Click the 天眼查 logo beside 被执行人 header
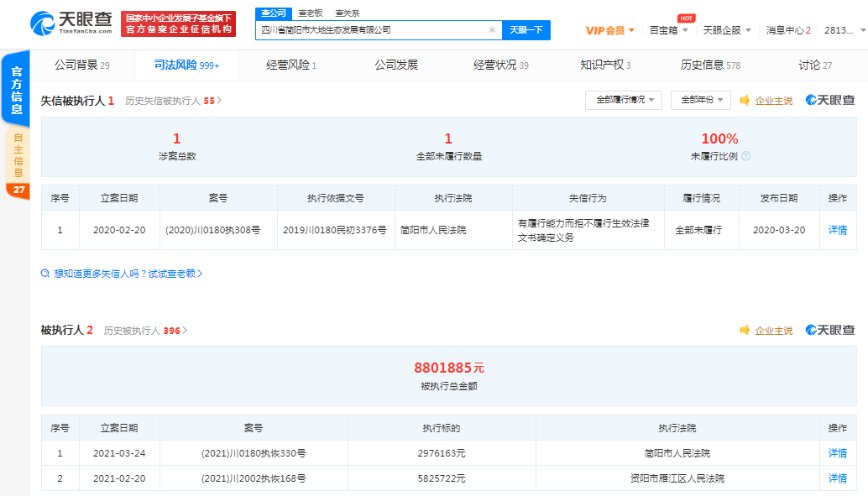Image resolution: width=868 pixels, height=496 pixels. pyautogui.click(x=829, y=330)
